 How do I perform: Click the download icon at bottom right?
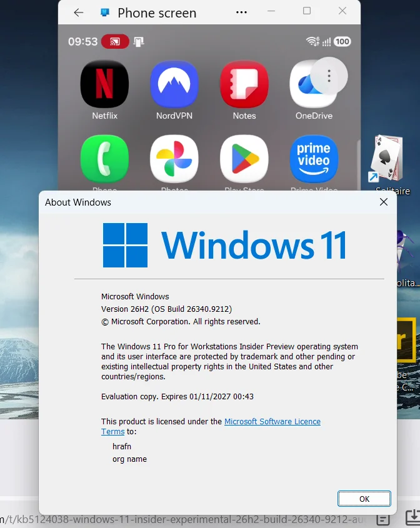(x=412, y=519)
